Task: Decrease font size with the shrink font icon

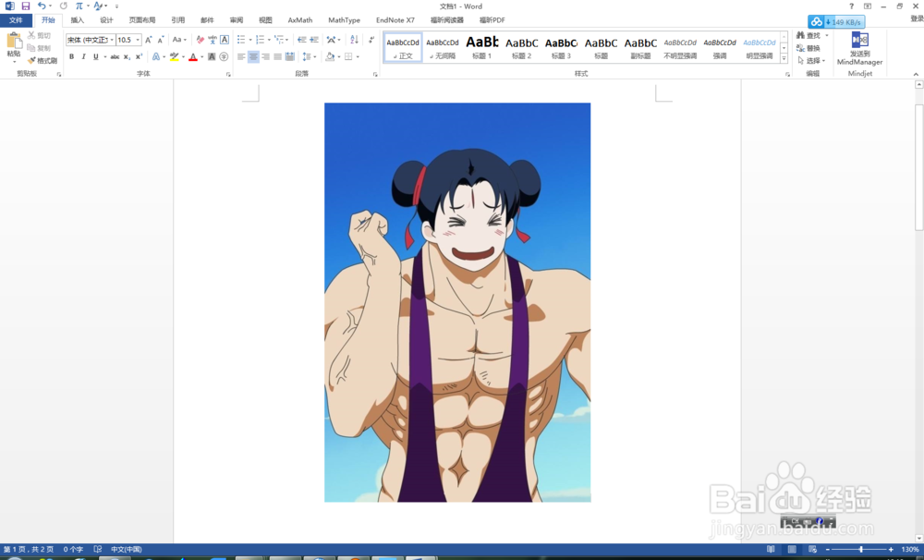Action: [x=160, y=40]
